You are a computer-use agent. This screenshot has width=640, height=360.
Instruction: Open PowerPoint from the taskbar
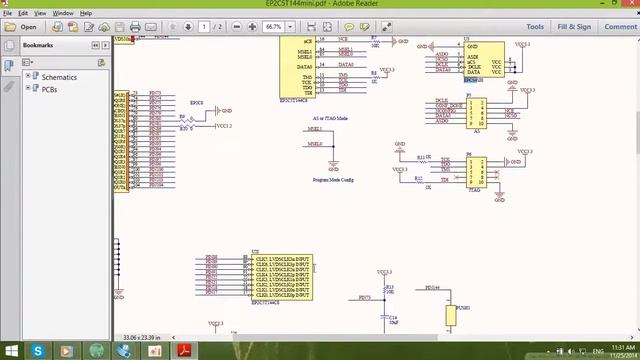tap(155, 351)
